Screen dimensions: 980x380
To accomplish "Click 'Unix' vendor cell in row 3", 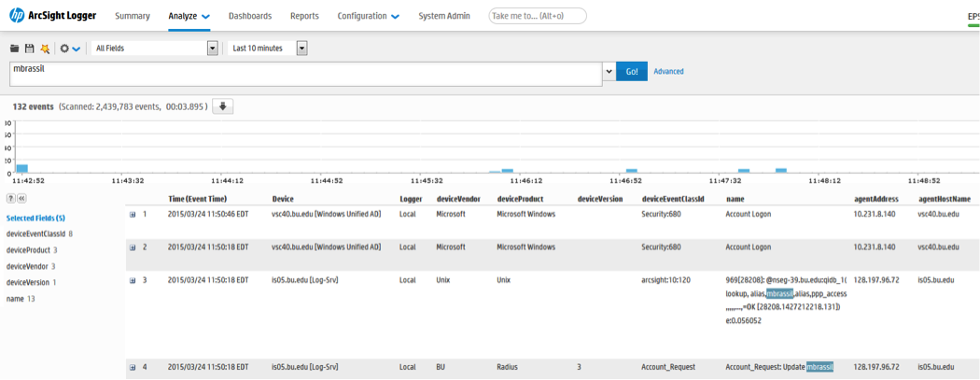I will tap(442, 280).
